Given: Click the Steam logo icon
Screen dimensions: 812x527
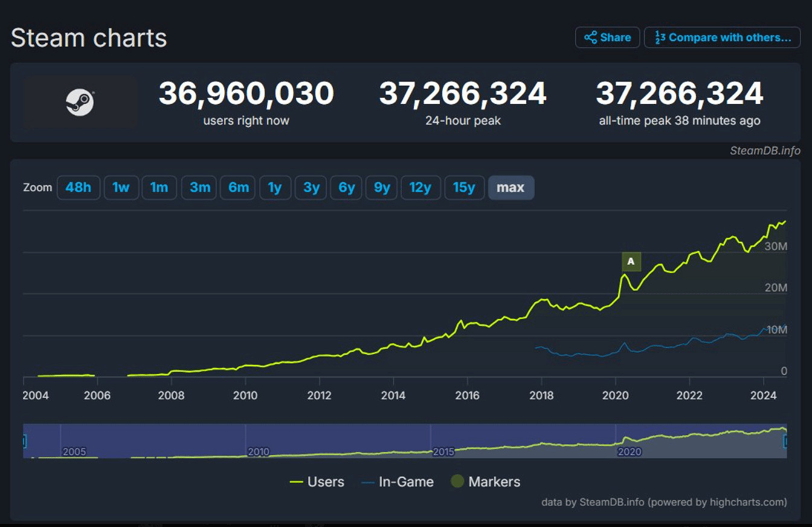Looking at the screenshot, I should click(x=80, y=103).
